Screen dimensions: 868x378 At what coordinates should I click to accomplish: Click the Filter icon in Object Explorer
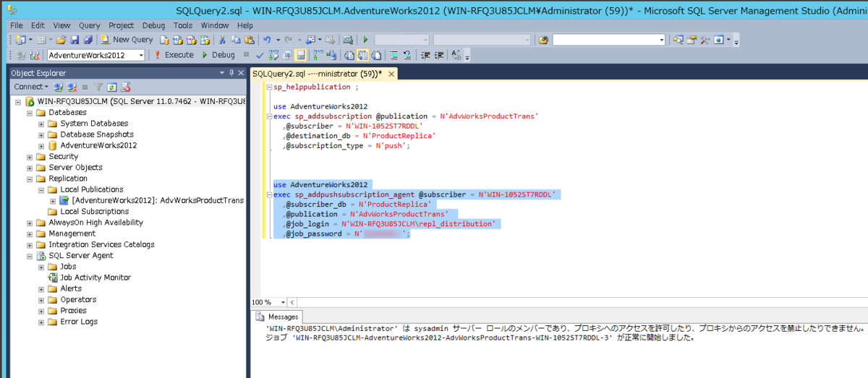pyautogui.click(x=100, y=87)
